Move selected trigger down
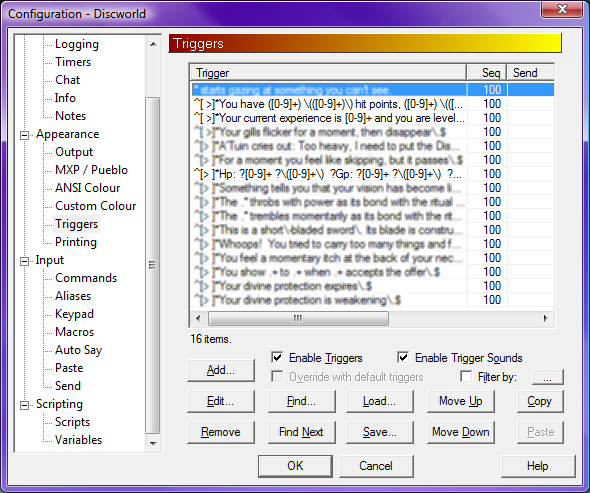This screenshot has height=493, width=590. click(461, 432)
